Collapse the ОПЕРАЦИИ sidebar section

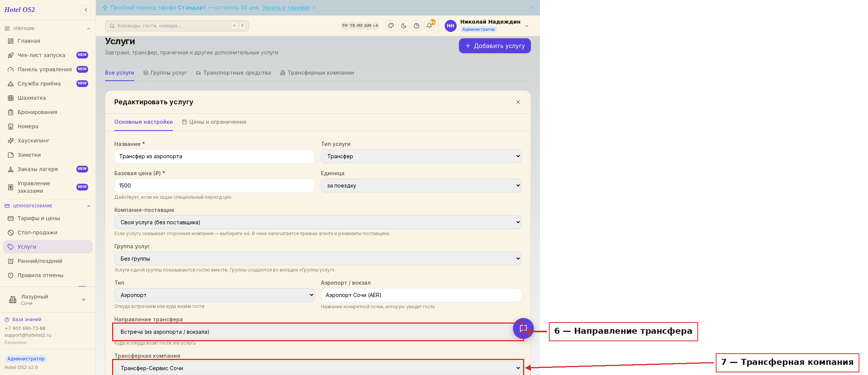48,28
